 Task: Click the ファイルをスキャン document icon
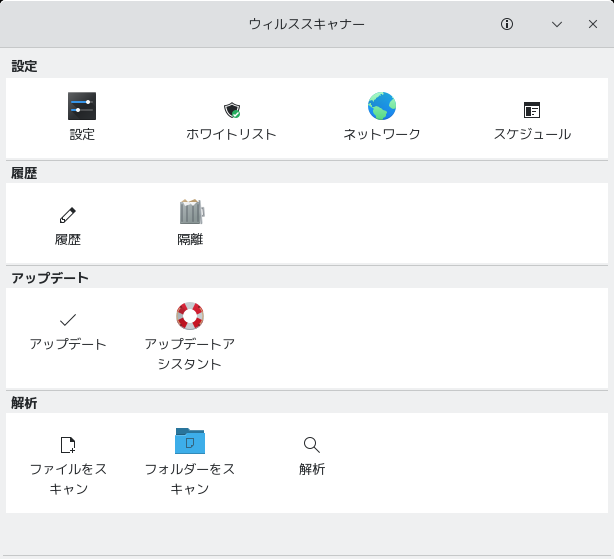click(68, 444)
